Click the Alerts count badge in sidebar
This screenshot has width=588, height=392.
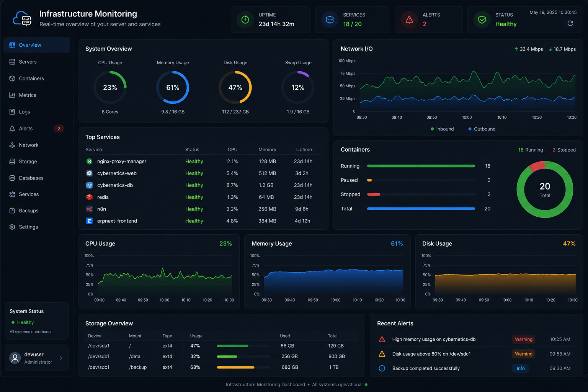[x=59, y=129]
